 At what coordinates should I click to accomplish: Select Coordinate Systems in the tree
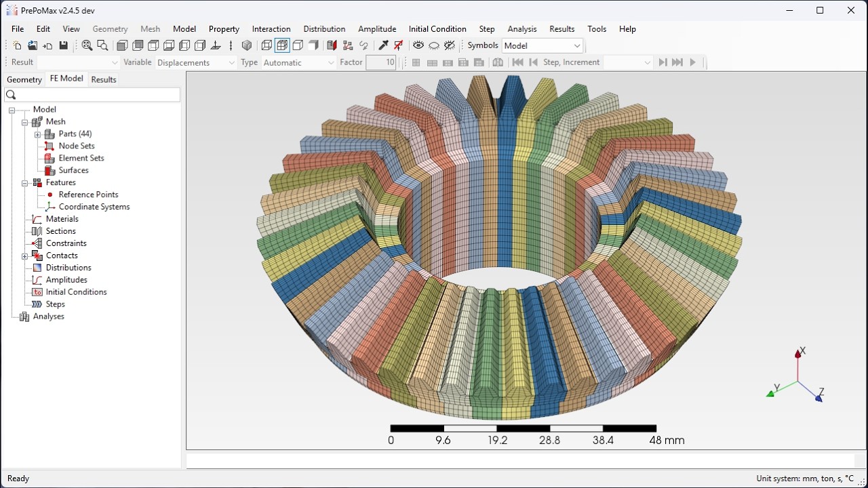[x=94, y=207]
